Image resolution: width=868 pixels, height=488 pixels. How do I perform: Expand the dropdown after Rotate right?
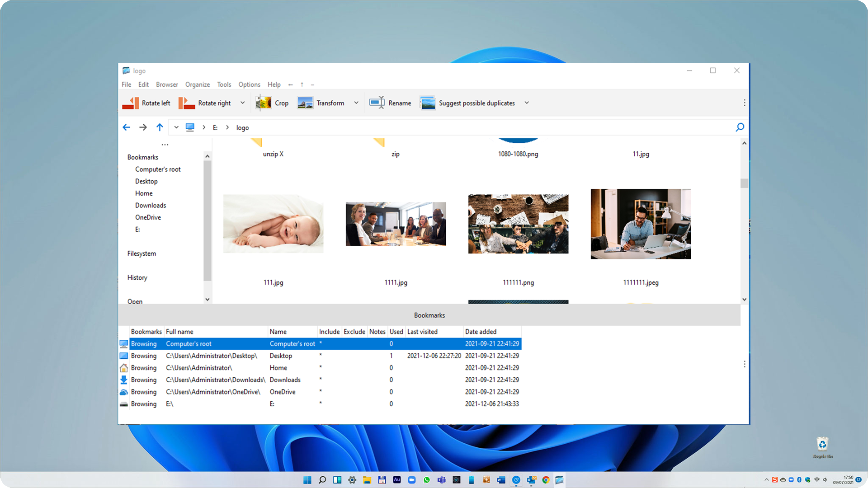tap(243, 103)
